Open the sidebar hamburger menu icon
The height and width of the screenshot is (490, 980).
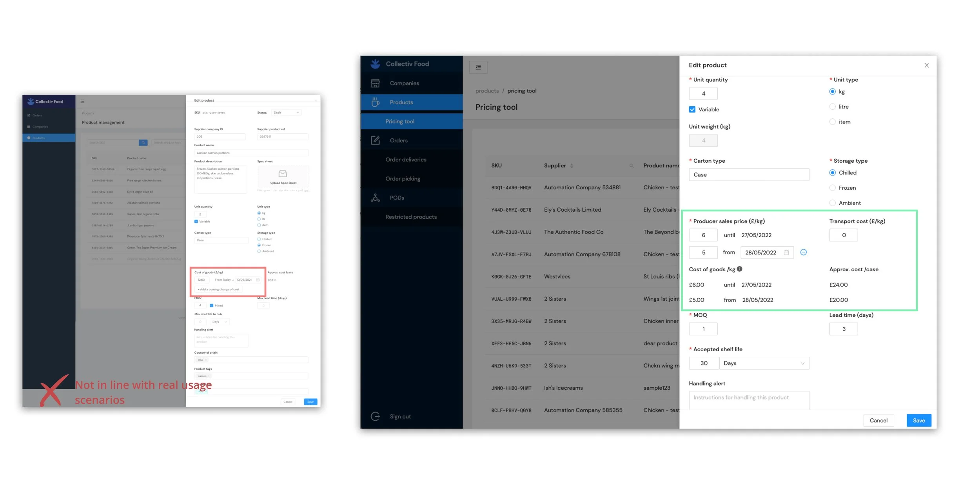(478, 67)
